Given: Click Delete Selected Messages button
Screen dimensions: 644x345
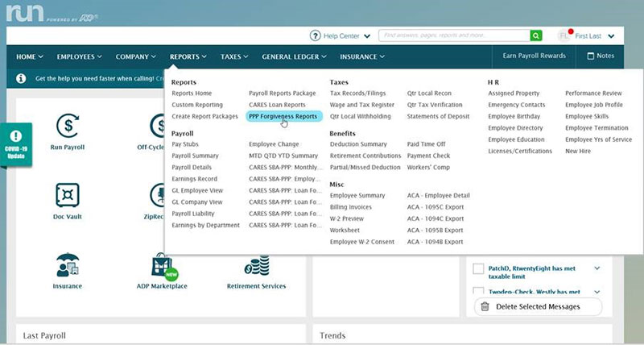Looking at the screenshot, I should [x=538, y=307].
